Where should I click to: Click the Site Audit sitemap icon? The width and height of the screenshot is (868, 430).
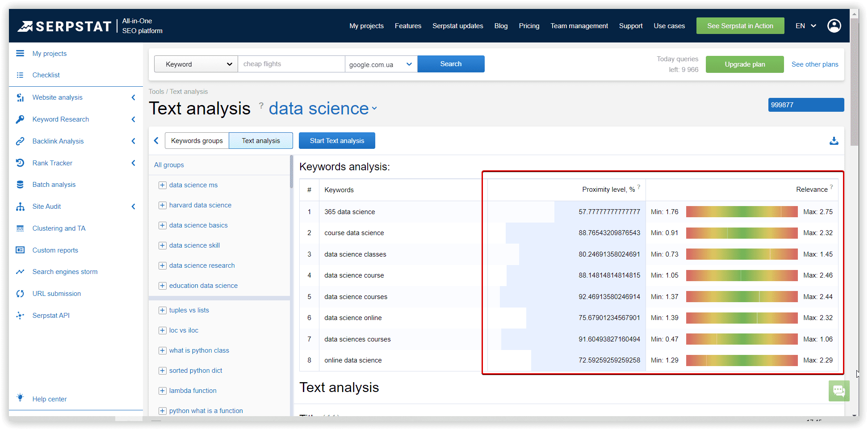pyautogui.click(x=20, y=207)
